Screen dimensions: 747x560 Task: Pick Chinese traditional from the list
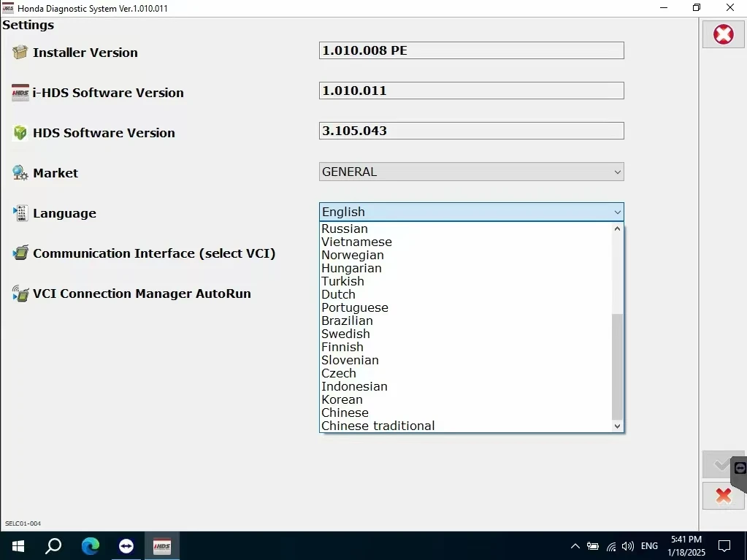(x=378, y=426)
